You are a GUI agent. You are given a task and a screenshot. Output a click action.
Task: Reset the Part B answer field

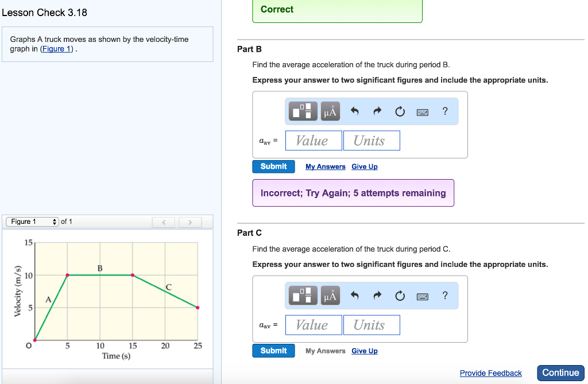point(400,112)
